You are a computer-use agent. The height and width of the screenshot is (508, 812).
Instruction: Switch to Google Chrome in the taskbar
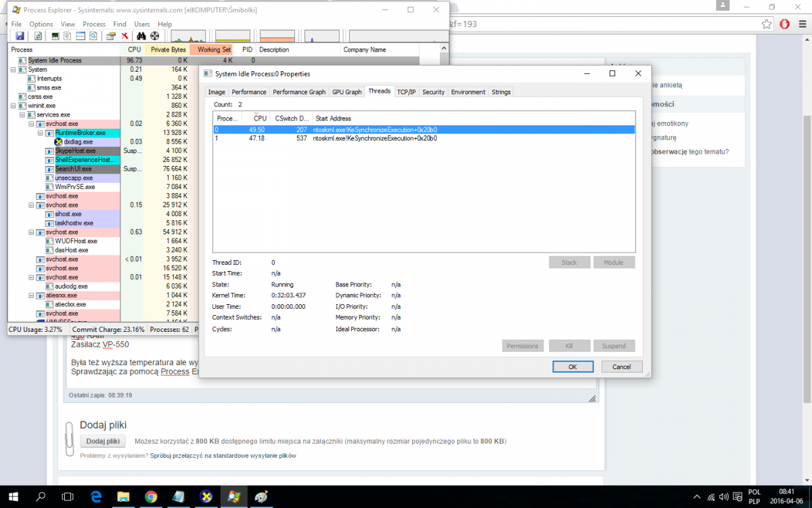coord(151,496)
